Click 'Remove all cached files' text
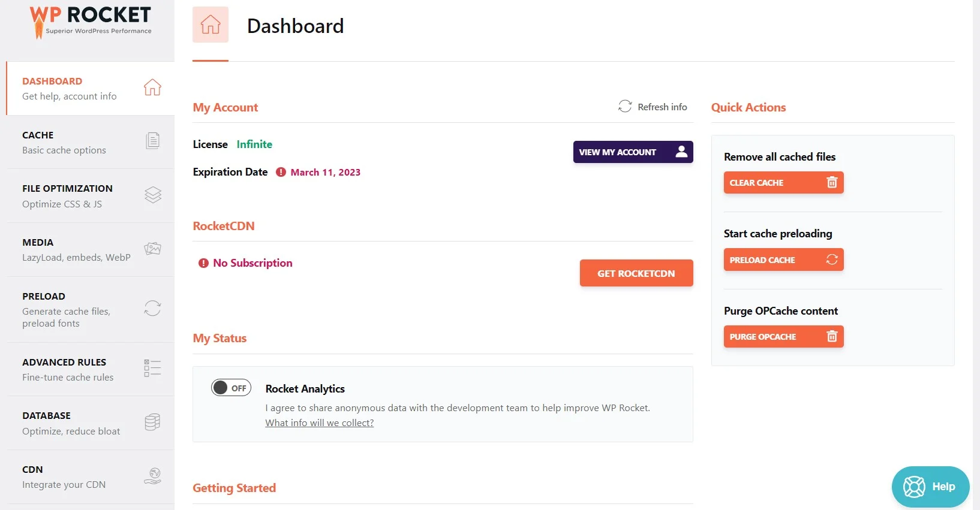Viewport: 980px width, 510px height. coord(780,156)
